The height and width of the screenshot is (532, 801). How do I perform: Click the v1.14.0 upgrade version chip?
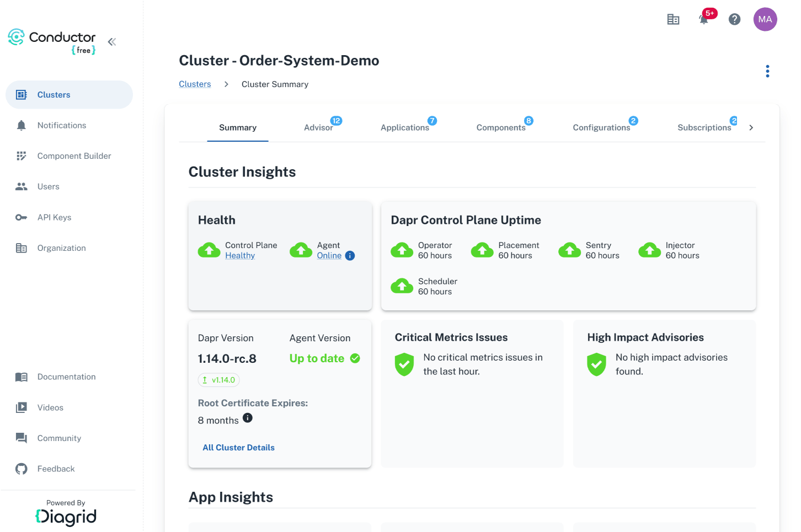tap(219, 380)
